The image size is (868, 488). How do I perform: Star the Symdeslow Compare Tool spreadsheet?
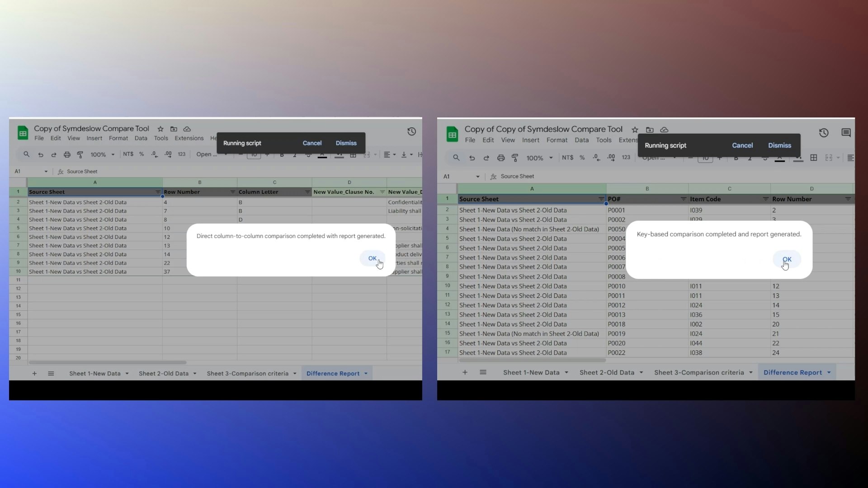(x=160, y=129)
